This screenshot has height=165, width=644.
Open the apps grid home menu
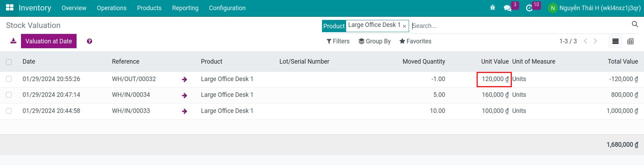coord(9,8)
